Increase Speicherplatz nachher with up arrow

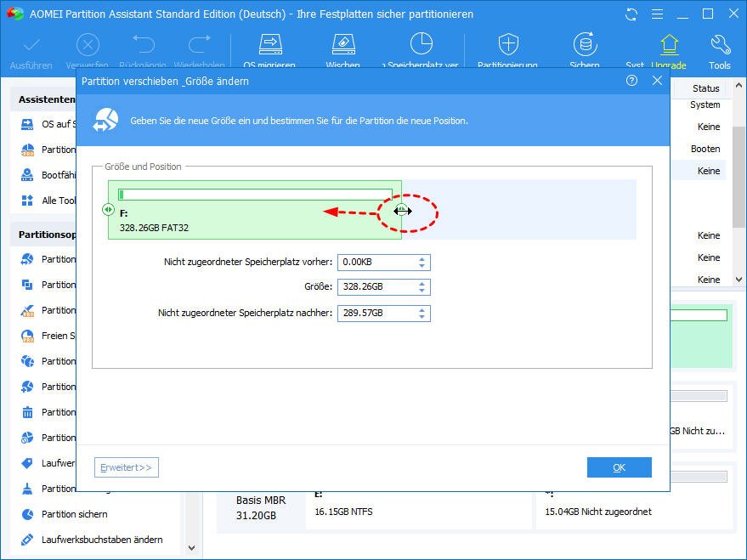tap(422, 309)
